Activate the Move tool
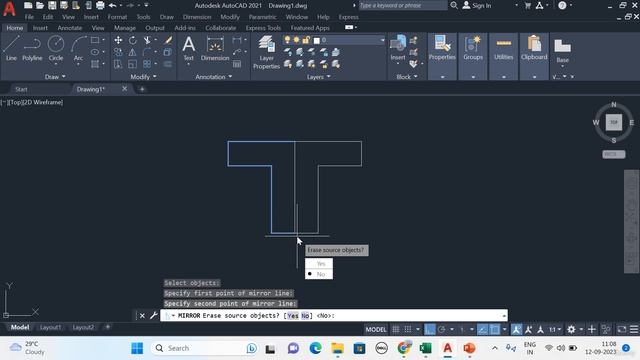This screenshot has height=360, width=640. tap(118, 40)
